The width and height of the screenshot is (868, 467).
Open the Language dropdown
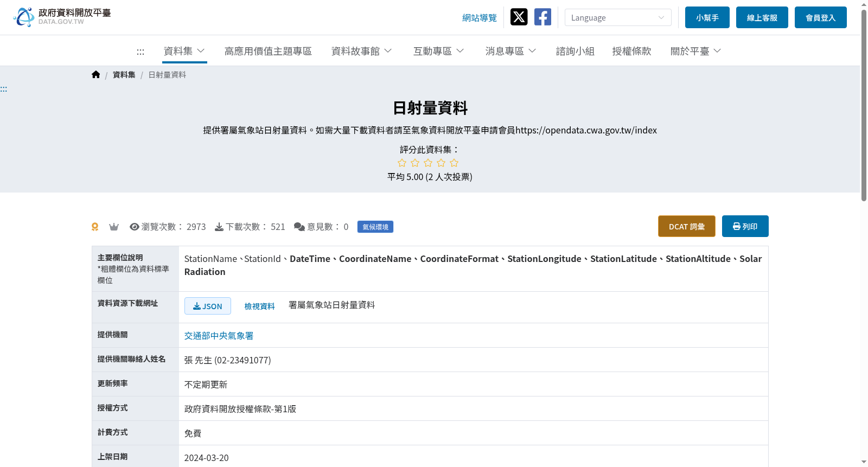pos(618,17)
